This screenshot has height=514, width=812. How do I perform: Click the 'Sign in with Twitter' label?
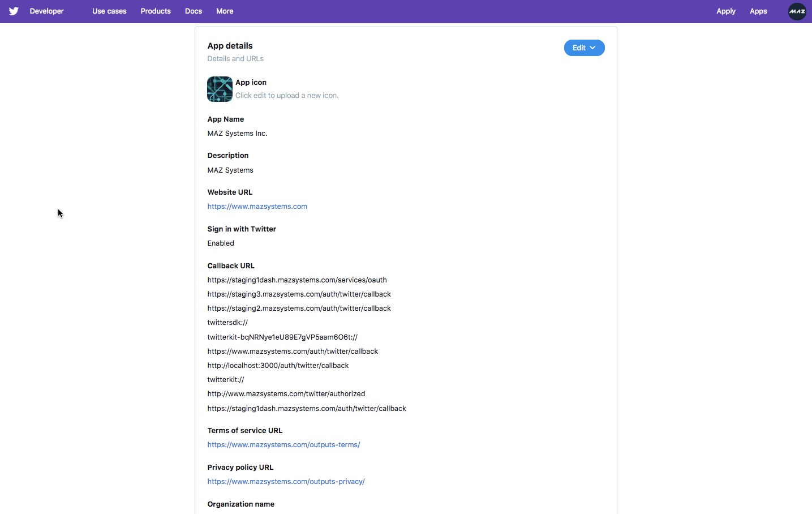pos(242,229)
